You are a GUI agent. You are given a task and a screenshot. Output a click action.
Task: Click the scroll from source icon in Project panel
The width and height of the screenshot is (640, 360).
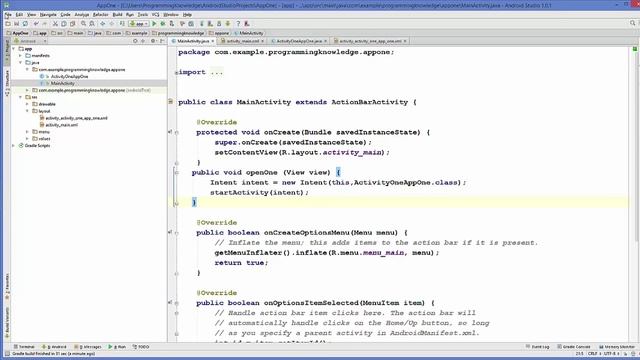135,41
